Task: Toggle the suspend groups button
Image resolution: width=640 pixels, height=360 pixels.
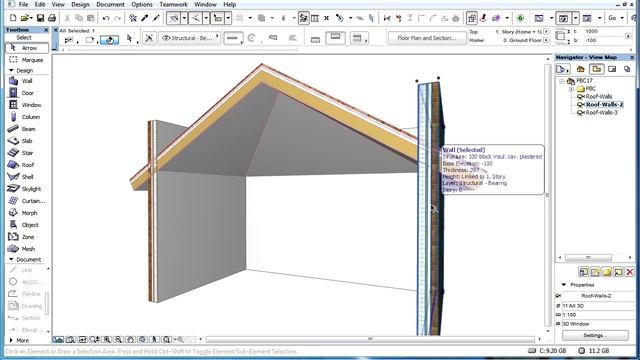Action: click(x=304, y=18)
